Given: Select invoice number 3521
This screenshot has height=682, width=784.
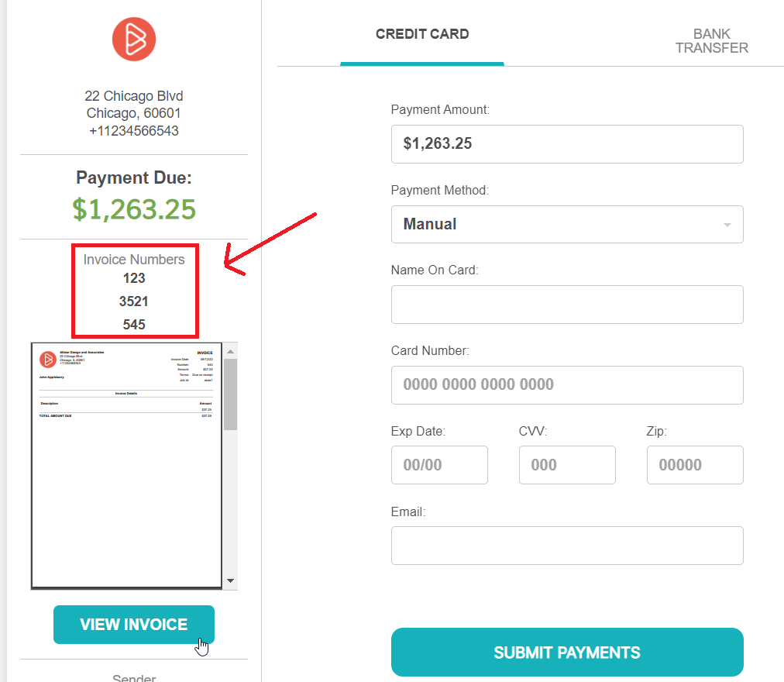Looking at the screenshot, I should (x=134, y=301).
